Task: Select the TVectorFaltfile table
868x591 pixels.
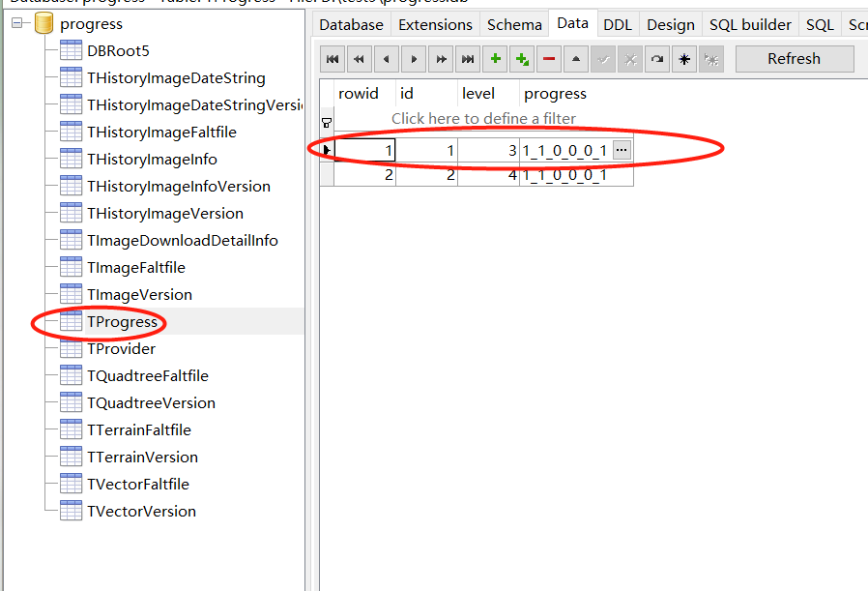Action: (138, 484)
